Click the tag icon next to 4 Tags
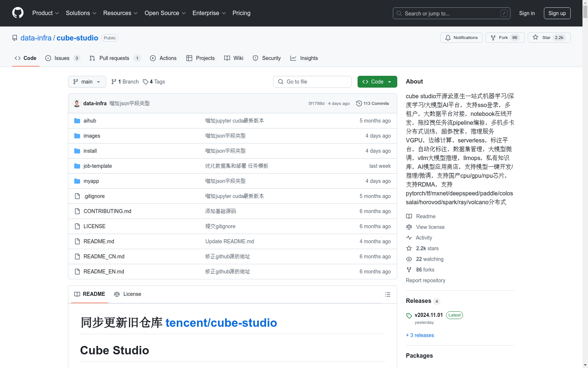 pos(146,82)
